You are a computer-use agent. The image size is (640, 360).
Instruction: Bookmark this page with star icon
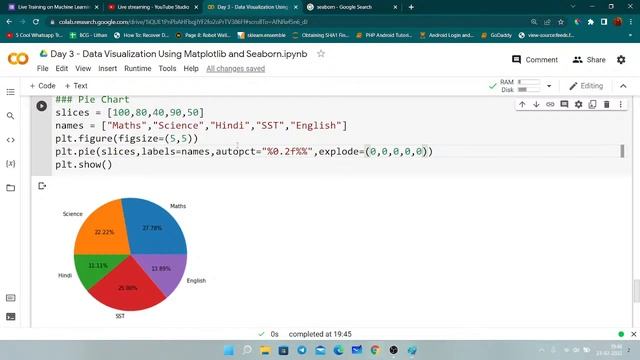(x=561, y=22)
